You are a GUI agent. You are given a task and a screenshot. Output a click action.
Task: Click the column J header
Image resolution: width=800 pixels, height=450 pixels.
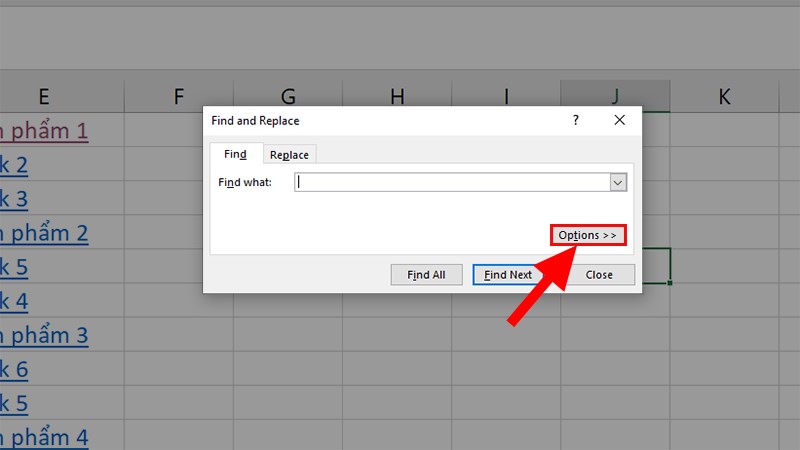[615, 96]
